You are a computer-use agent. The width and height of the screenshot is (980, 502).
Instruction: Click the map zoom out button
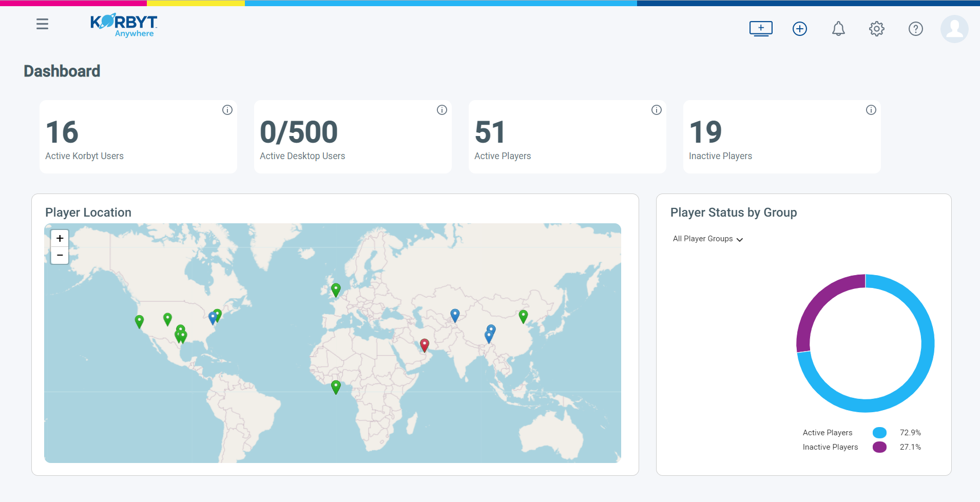(x=59, y=255)
